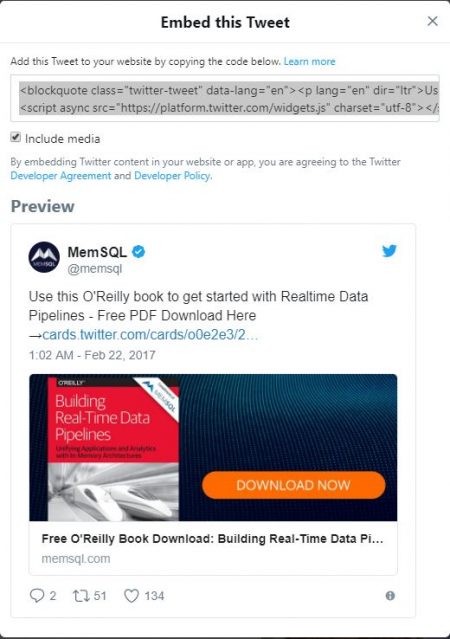
Task: Close the Embed this Tweet dialog
Action: 432,21
